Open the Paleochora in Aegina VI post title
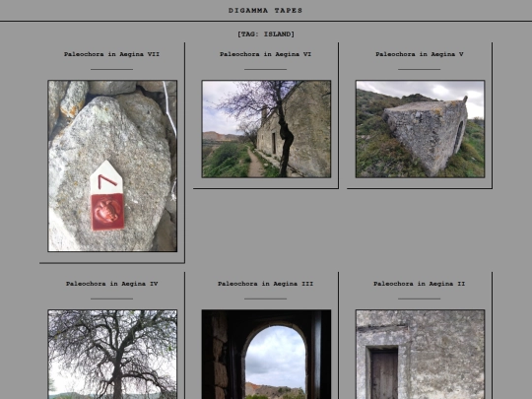The image size is (532, 399). [x=265, y=54]
